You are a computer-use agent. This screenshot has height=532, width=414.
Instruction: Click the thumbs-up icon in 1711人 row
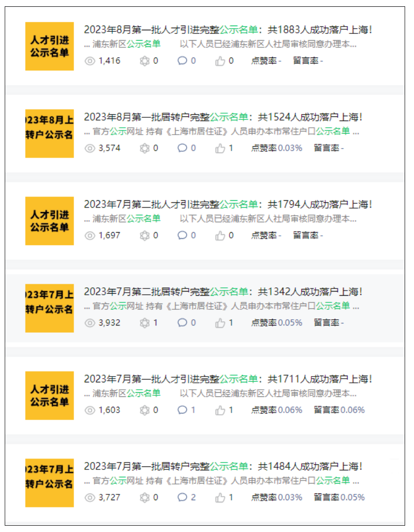pos(220,410)
